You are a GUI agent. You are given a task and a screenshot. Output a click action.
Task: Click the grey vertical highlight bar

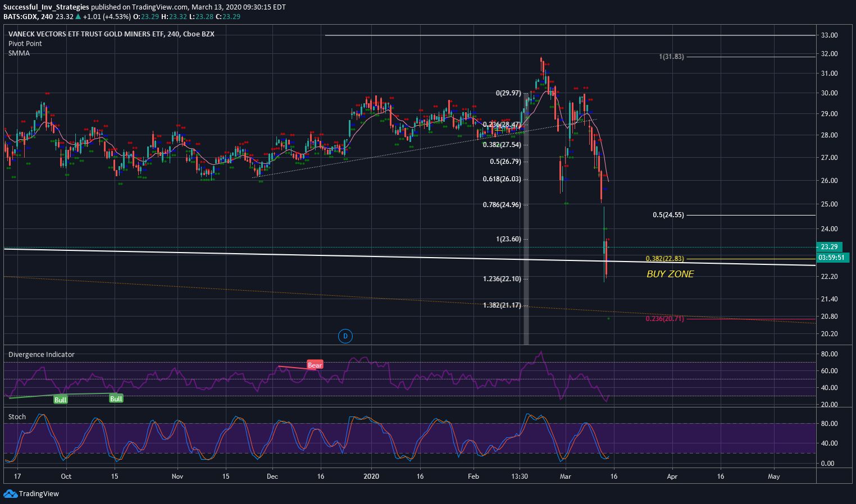point(526,219)
